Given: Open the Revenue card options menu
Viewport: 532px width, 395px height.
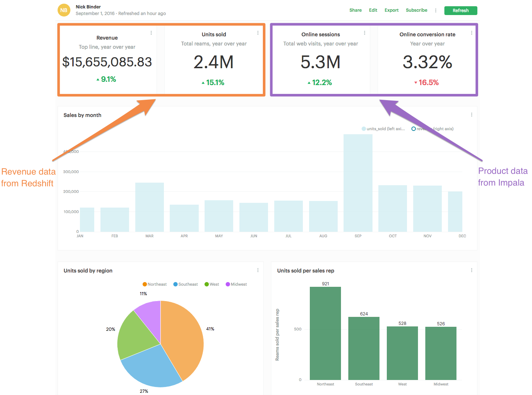Looking at the screenshot, I should pos(151,33).
